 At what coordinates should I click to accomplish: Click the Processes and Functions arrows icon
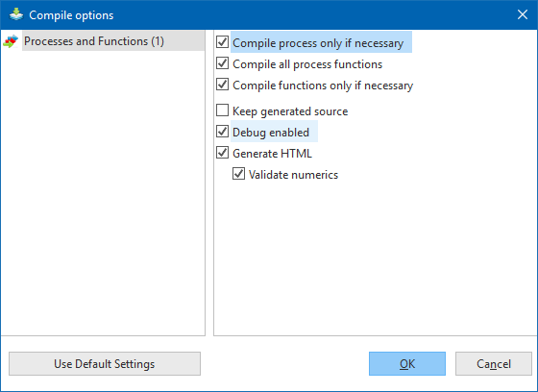11,41
